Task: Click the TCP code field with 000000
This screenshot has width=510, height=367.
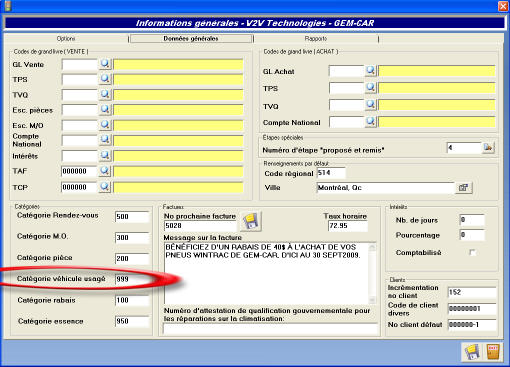Action: [79, 187]
